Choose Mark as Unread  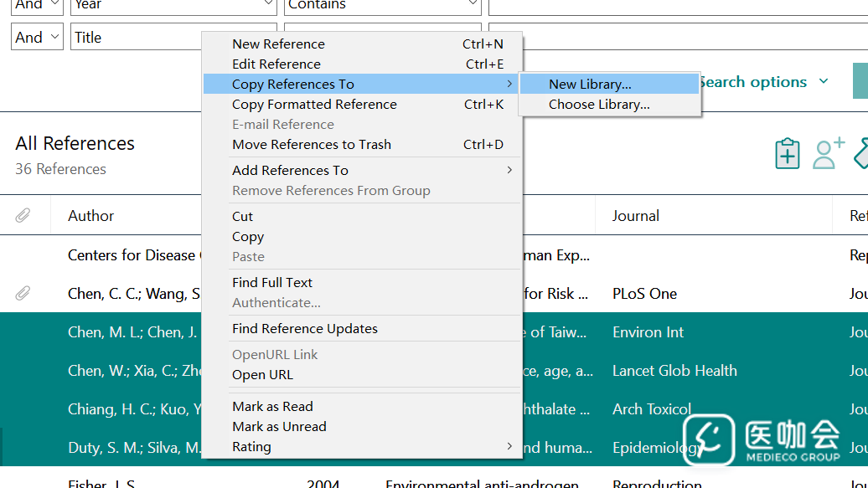(x=279, y=427)
